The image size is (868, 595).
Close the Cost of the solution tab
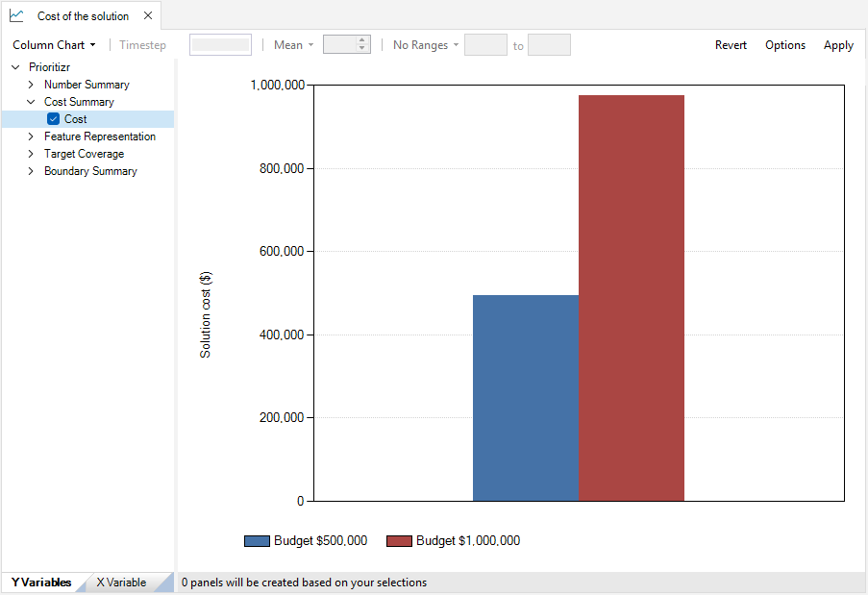pyautogui.click(x=147, y=15)
